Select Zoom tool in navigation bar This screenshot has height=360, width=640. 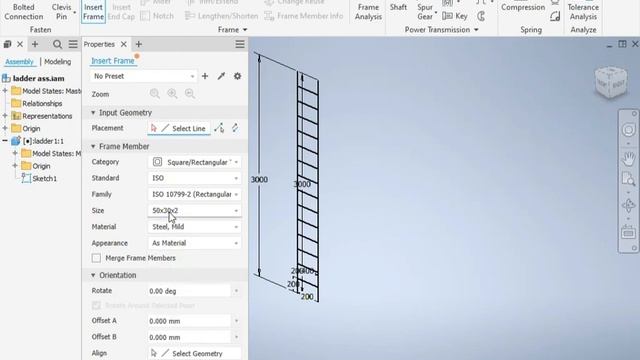tap(629, 179)
